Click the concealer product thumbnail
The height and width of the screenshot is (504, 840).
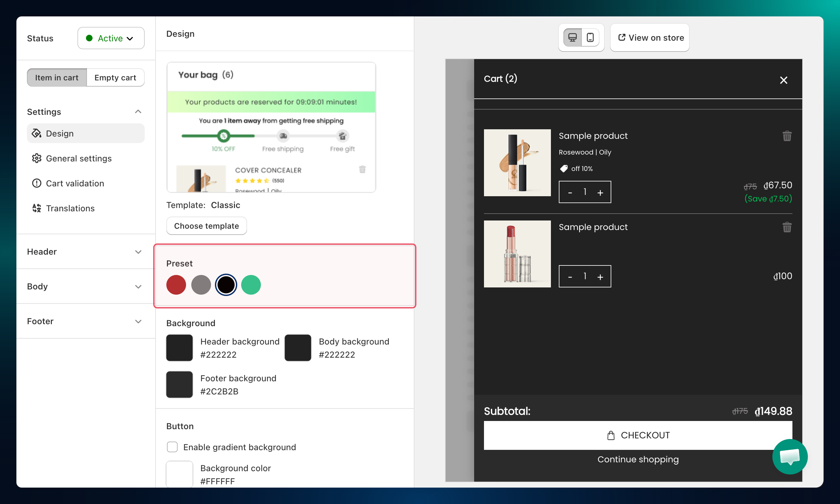click(517, 162)
